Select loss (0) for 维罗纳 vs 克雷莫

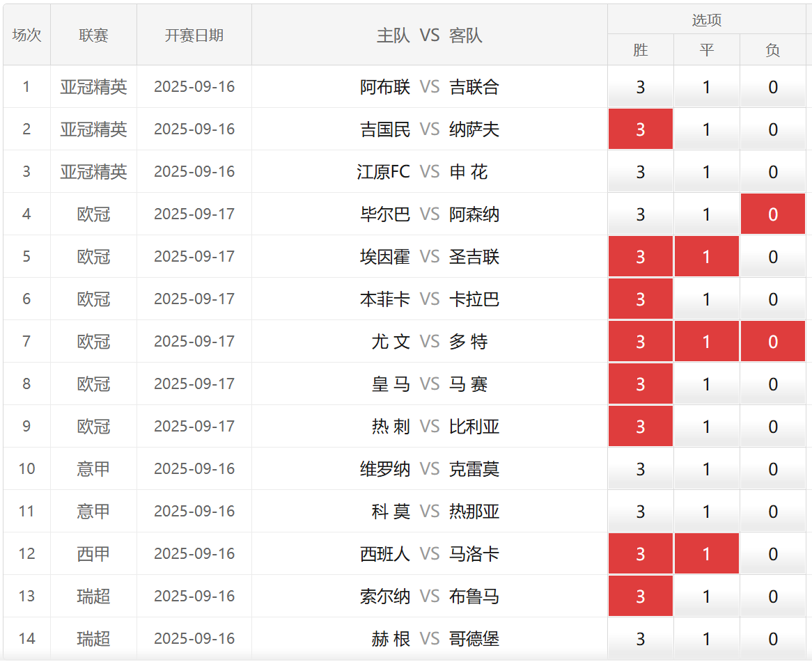773,469
